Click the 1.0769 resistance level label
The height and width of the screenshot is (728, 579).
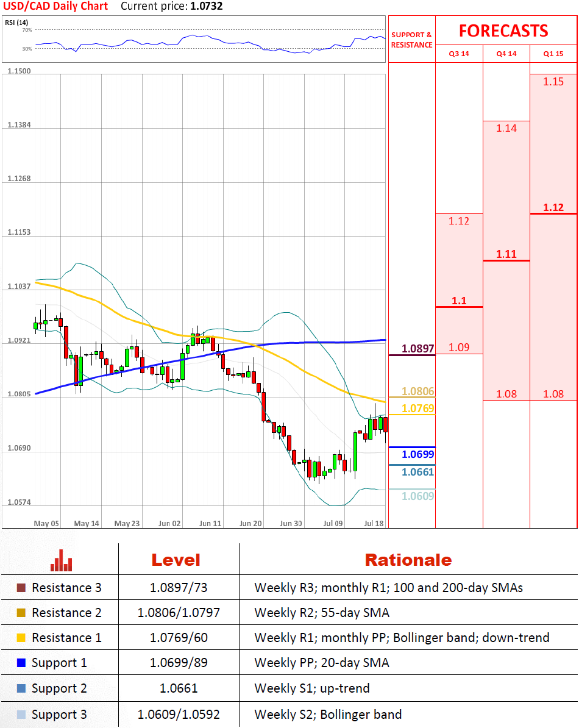point(417,409)
